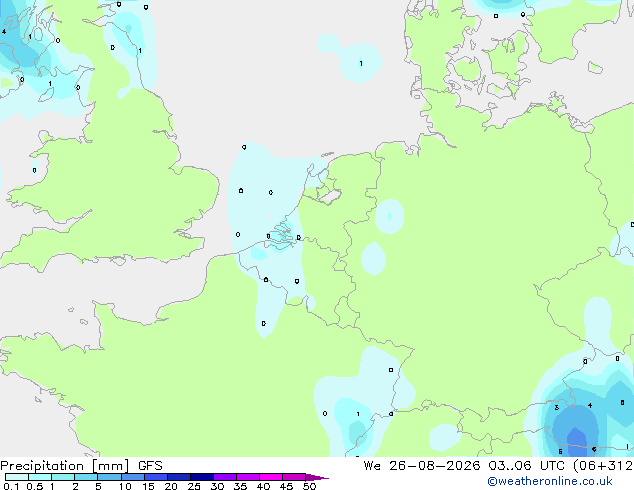The height and width of the screenshot is (490, 634).
Task: Click the 'We 26-08-2026' date text
Action: pos(422,466)
